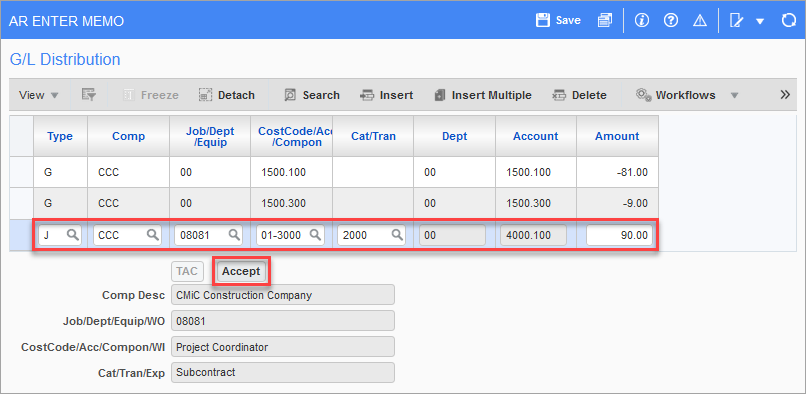Click the query-by-example filter icon
Image resolution: width=806 pixels, height=394 pixels.
89,95
